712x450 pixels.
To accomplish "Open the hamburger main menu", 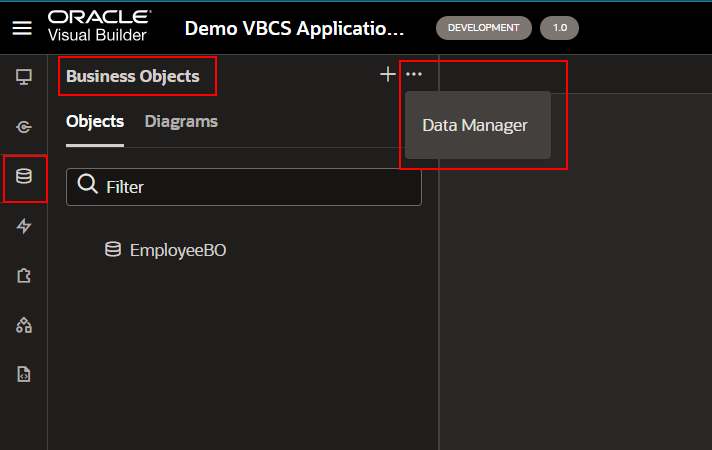I will tap(22, 28).
